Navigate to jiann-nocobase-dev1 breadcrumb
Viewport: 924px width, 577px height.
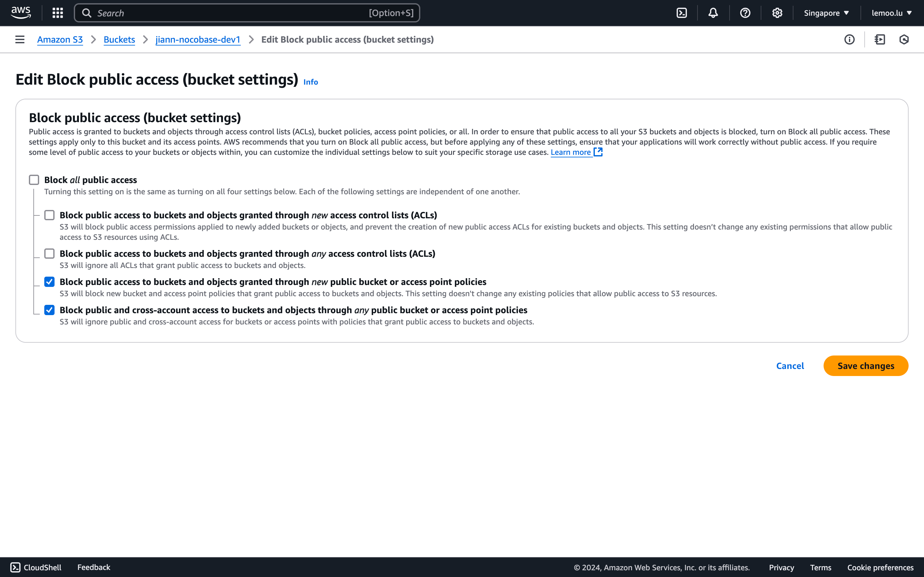click(198, 39)
